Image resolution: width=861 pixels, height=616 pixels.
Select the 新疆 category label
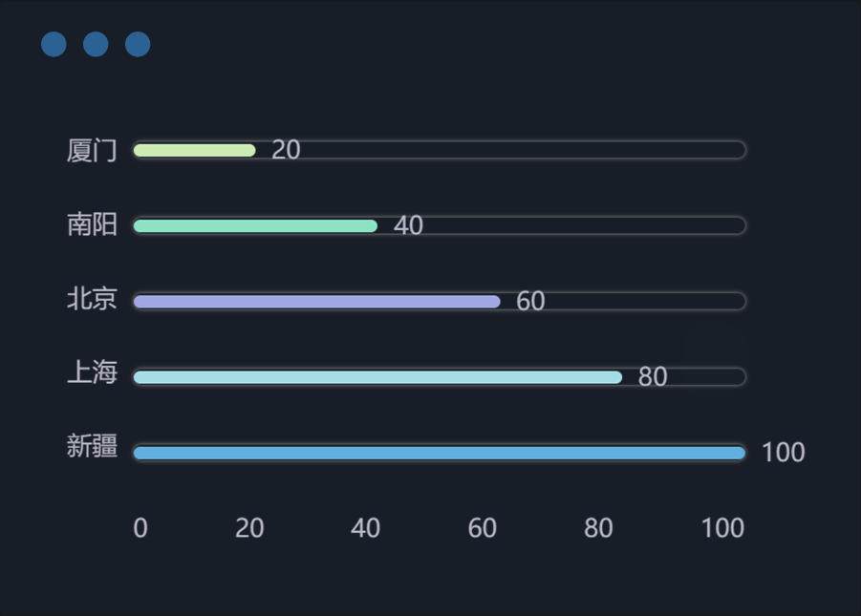pyautogui.click(x=92, y=446)
